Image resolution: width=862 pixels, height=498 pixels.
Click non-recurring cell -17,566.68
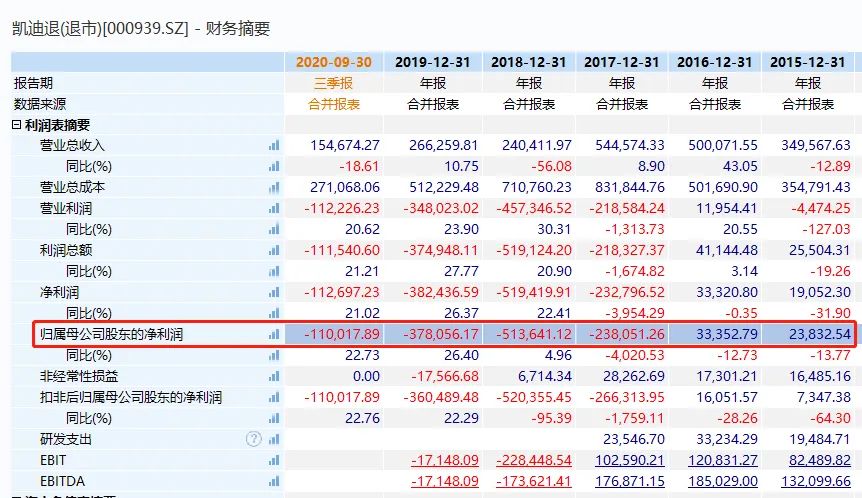click(445, 377)
